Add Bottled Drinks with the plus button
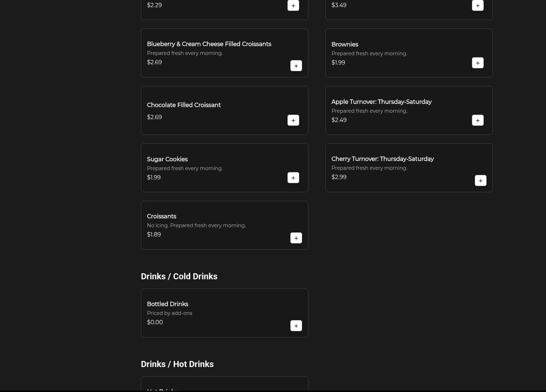 [x=296, y=326]
